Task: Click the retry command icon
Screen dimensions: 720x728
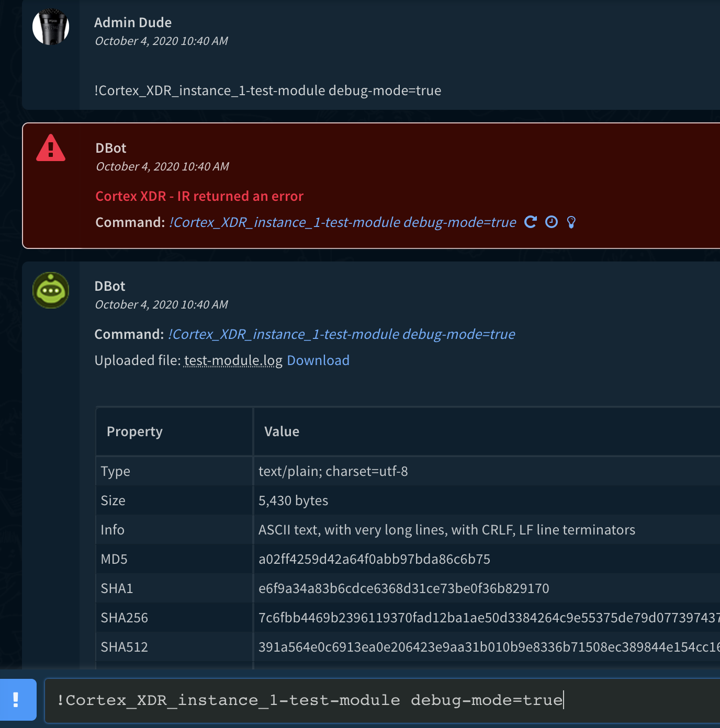Action: (531, 222)
